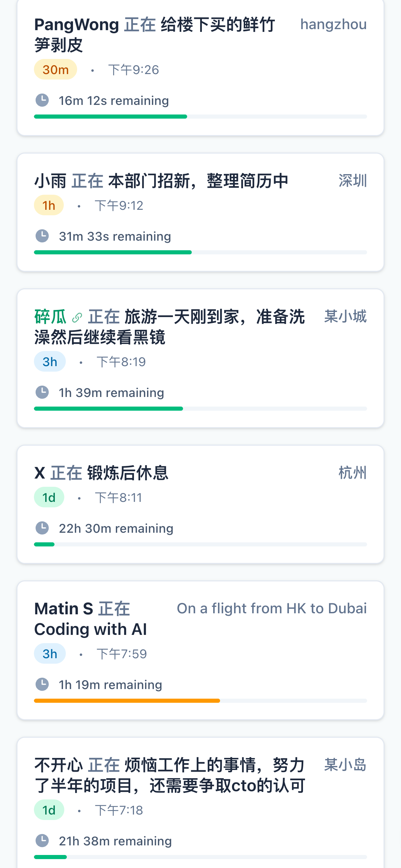Click the clock icon beside 31m 33s remaining
401x868 pixels.
pos(42,236)
